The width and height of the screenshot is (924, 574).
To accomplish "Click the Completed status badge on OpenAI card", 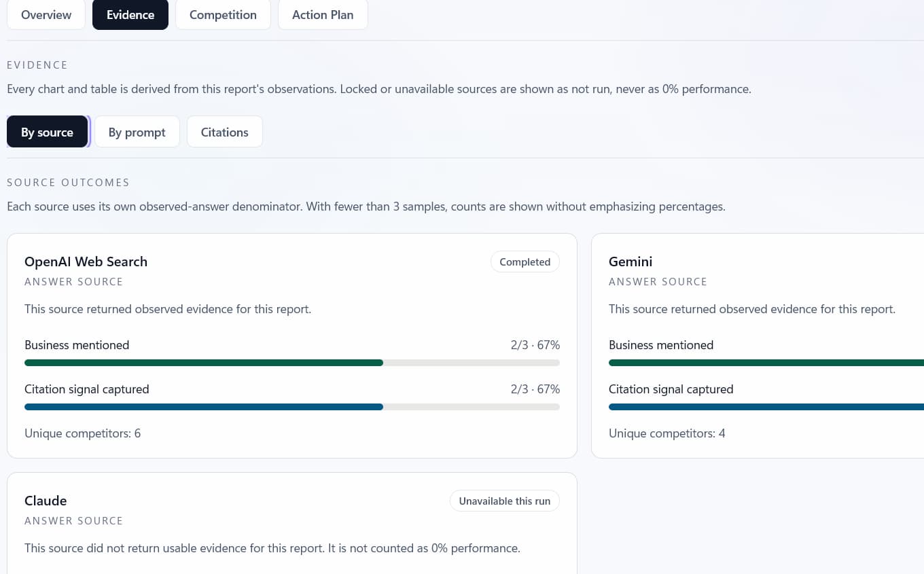I will 525,262.
